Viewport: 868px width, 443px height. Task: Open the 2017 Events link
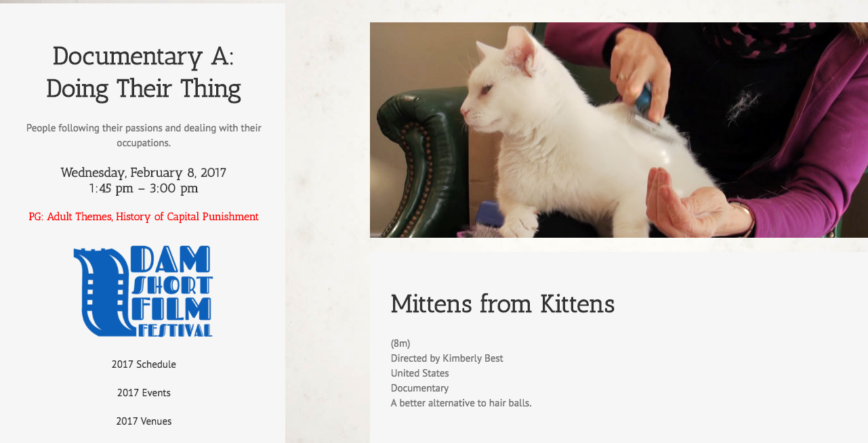[144, 393]
